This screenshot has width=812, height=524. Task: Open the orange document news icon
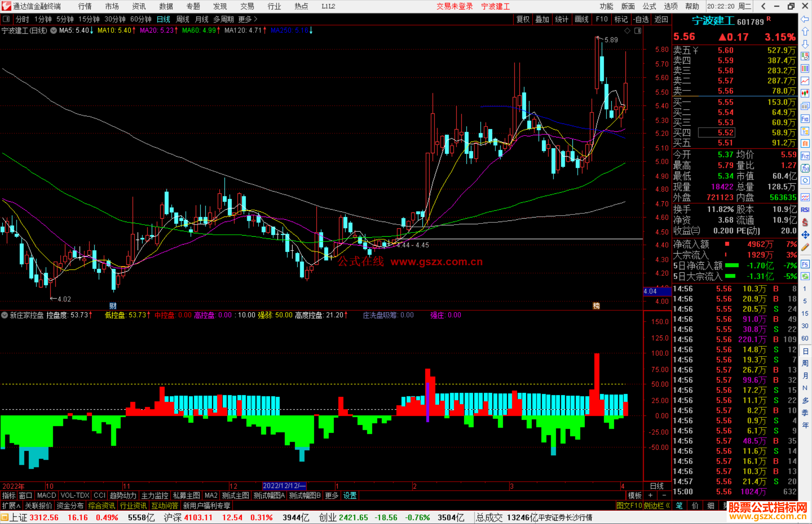click(x=805, y=143)
